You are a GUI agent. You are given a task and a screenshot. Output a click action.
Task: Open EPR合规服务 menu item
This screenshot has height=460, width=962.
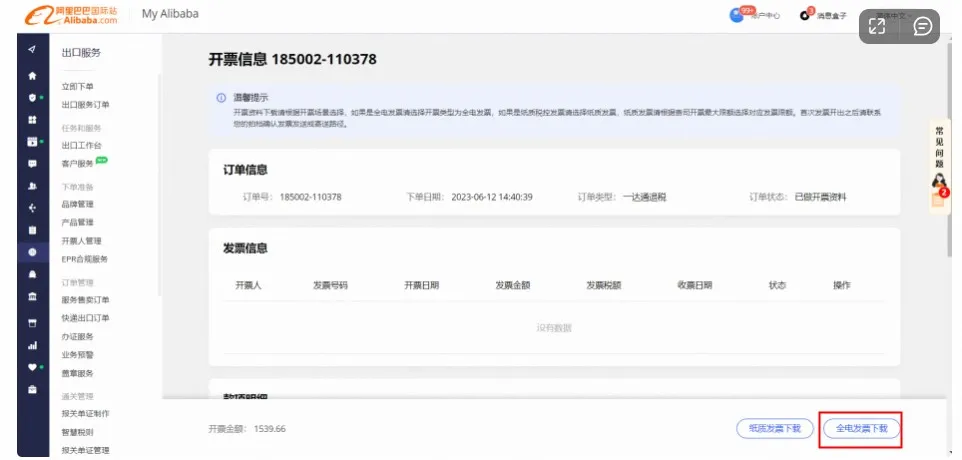[85, 259]
